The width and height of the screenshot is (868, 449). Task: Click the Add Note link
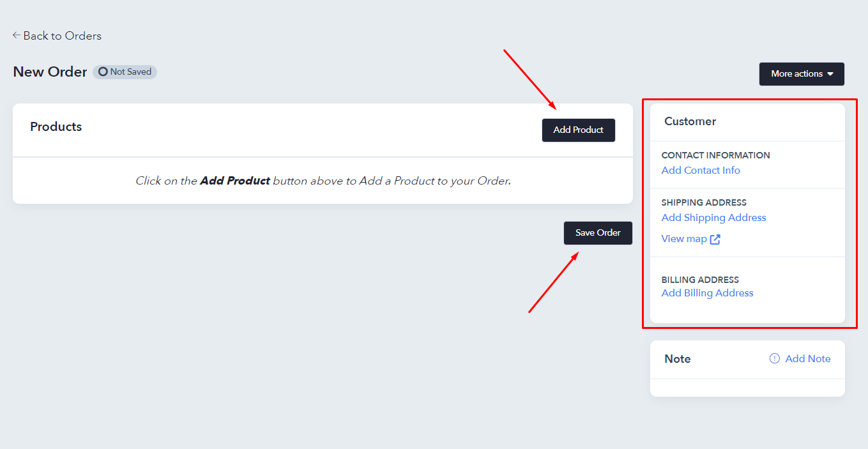tap(808, 358)
